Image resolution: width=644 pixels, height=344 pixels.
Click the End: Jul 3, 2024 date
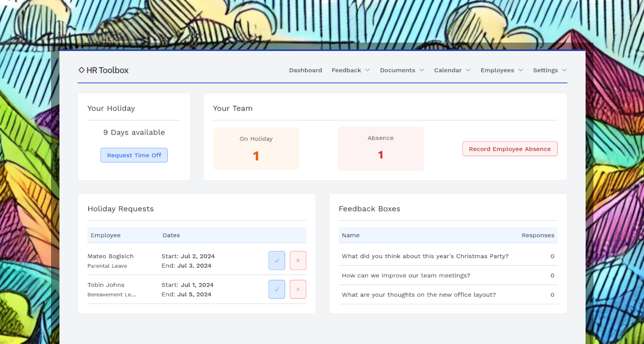pyautogui.click(x=186, y=266)
